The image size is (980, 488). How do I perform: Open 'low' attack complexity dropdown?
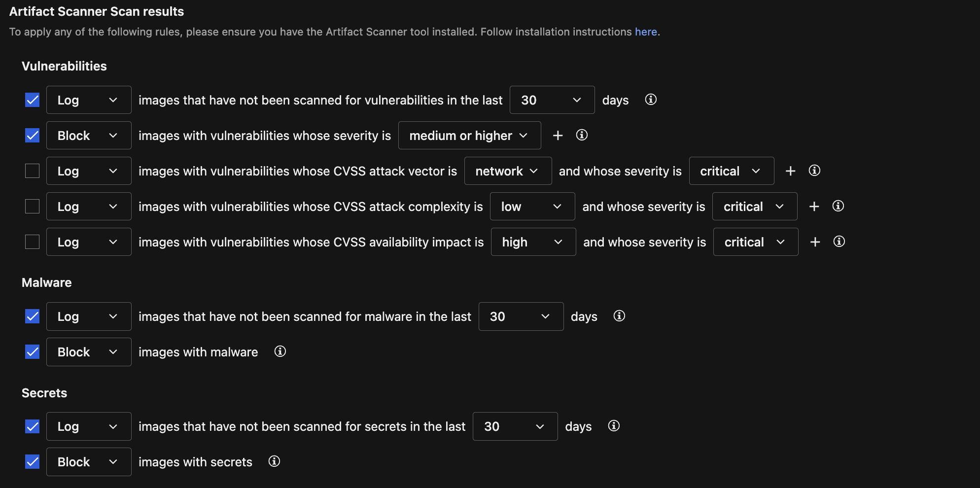click(532, 207)
